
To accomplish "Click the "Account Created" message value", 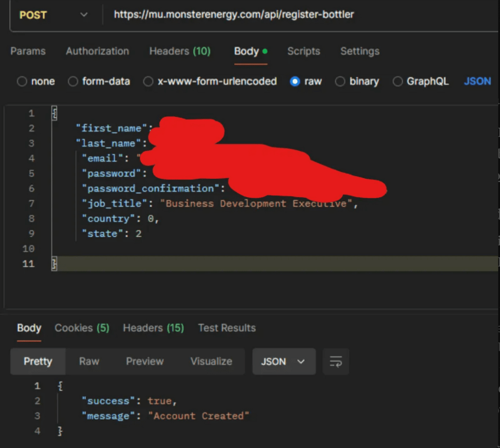I will click(199, 416).
